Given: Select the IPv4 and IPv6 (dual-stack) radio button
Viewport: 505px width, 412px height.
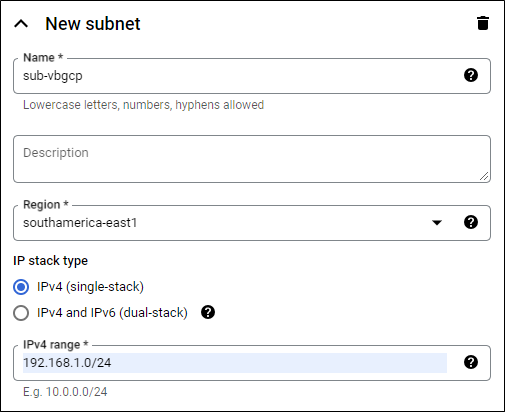Looking at the screenshot, I should click(21, 313).
